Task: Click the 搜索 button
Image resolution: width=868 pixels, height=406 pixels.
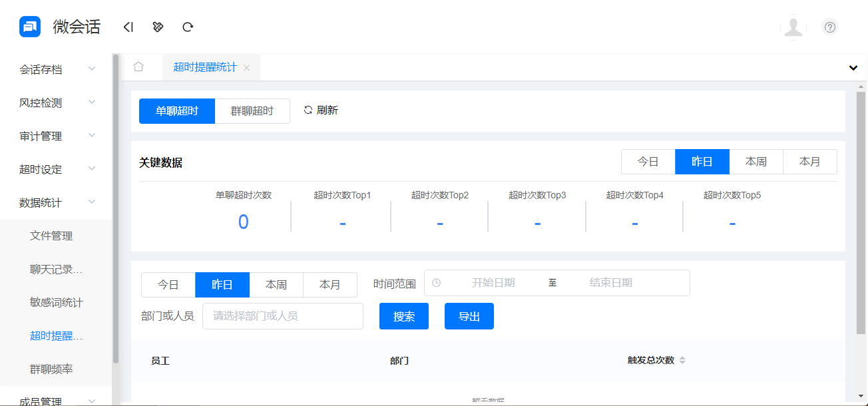Action: (x=403, y=316)
